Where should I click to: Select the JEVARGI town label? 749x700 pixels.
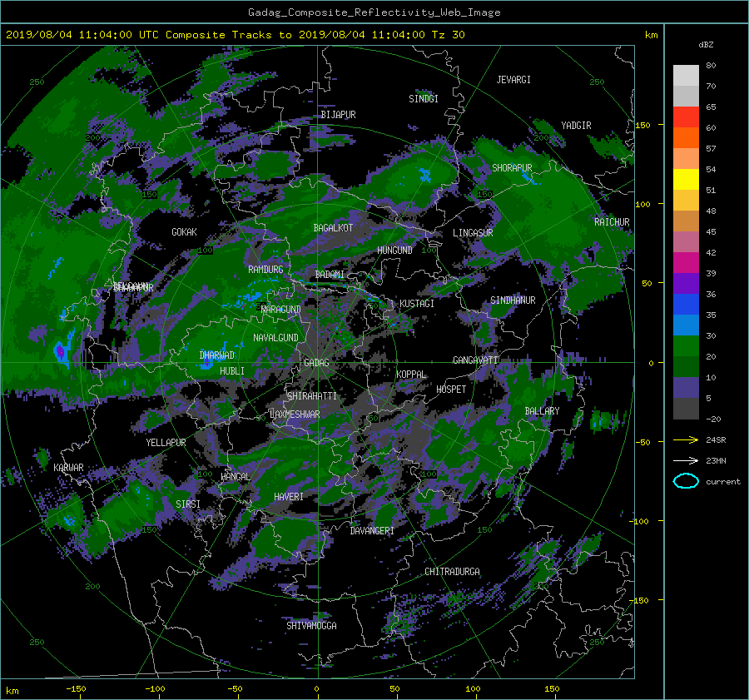pyautogui.click(x=513, y=79)
